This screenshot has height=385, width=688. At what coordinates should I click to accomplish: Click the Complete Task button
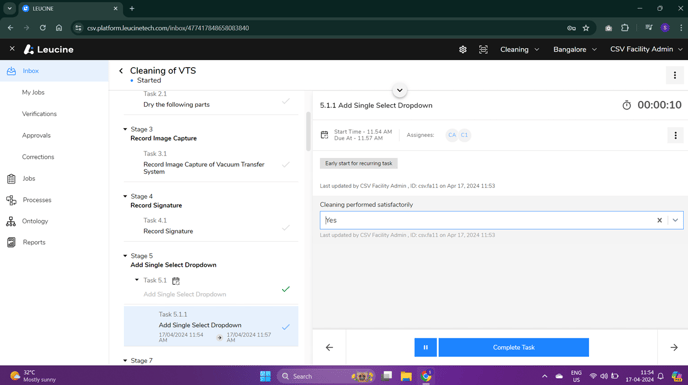click(x=513, y=347)
